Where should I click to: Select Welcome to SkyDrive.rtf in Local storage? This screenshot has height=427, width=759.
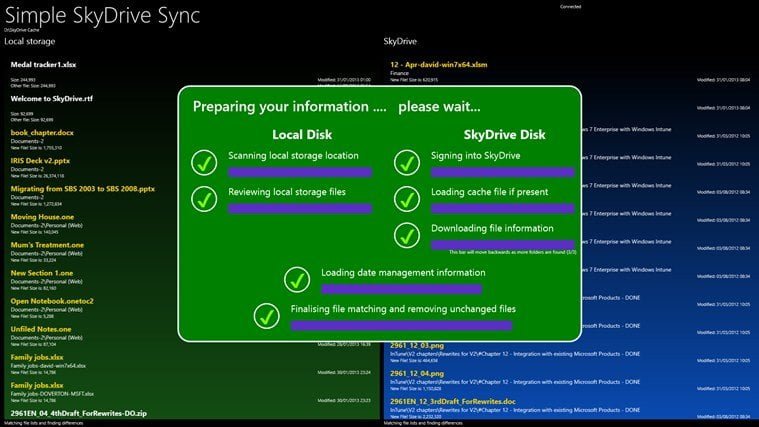click(51, 98)
